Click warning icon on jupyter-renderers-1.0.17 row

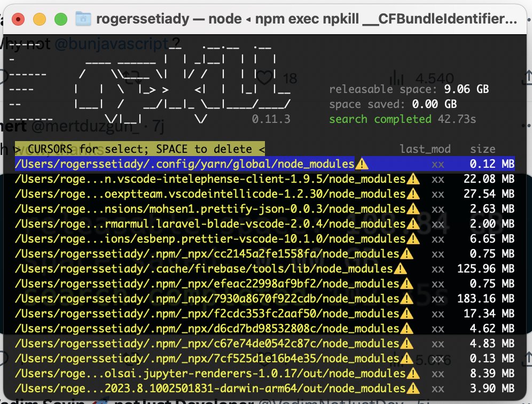413,373
